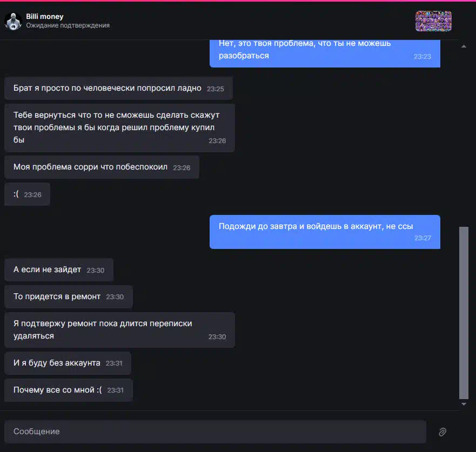Click the message 'Почему все со мной :('

coord(69,390)
